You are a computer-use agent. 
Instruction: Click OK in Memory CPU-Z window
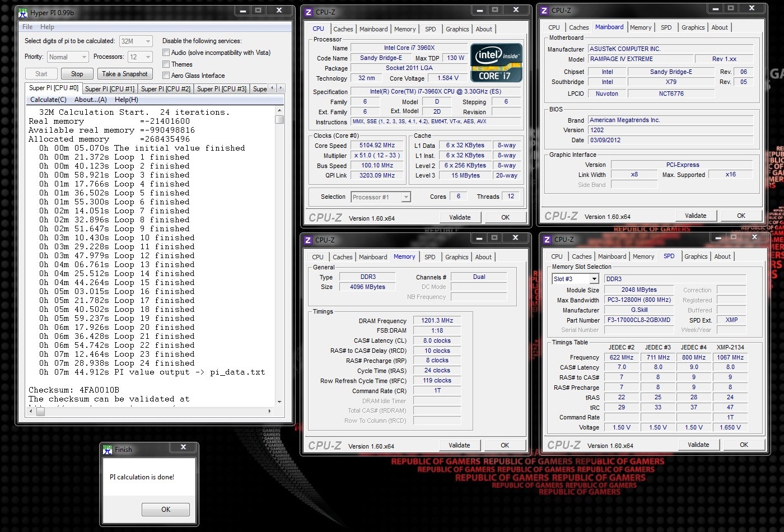click(505, 445)
